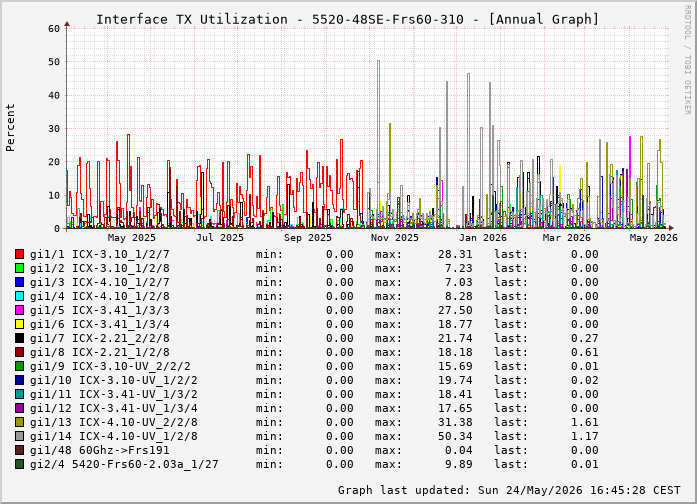Click the 40 y-axis tick value
Screen dimensions: 697x504
[x=54, y=95]
